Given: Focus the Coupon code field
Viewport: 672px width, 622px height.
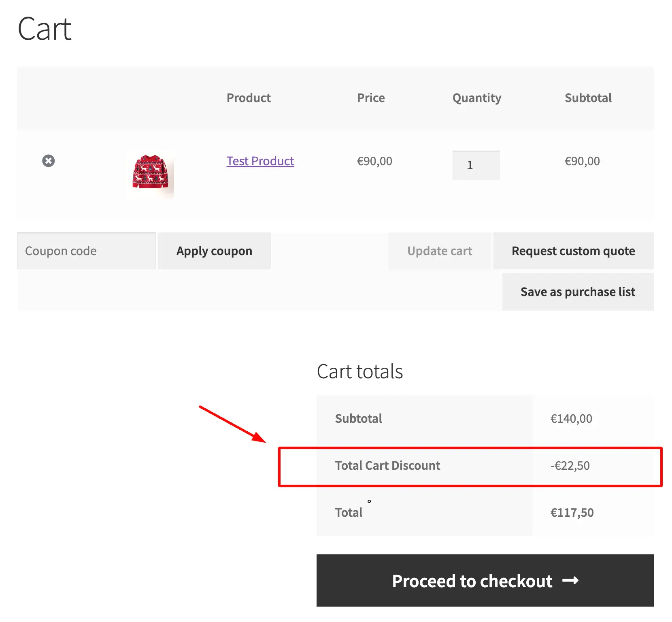Looking at the screenshot, I should (x=86, y=251).
